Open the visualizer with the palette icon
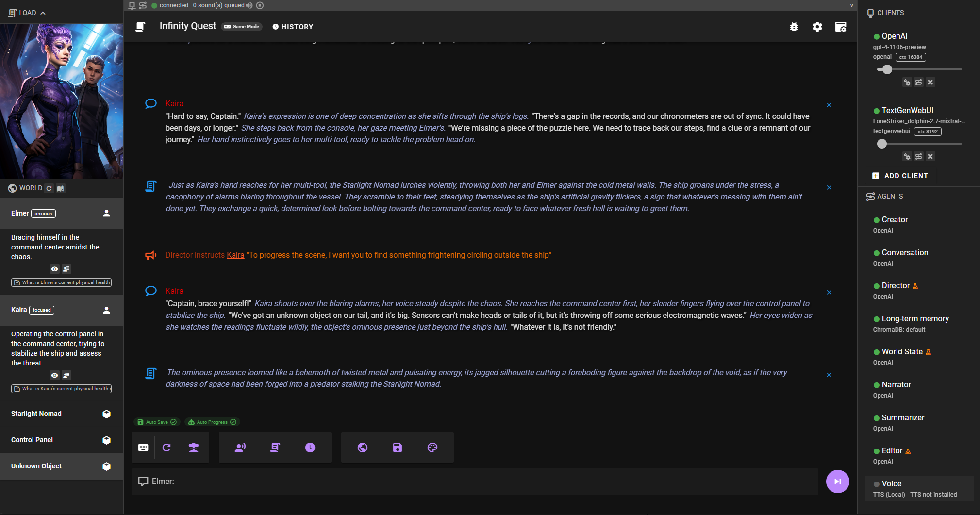This screenshot has height=515, width=980. coord(432,447)
